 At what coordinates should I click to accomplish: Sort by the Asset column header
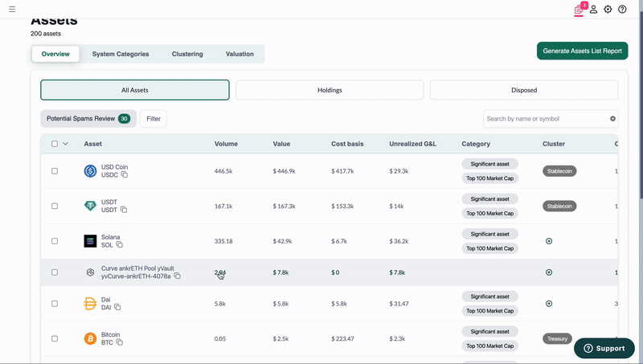[x=93, y=144]
